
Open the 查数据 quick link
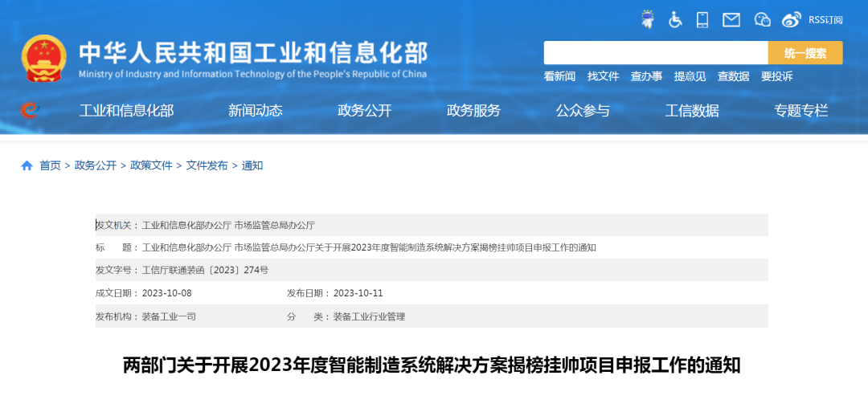[733, 76]
